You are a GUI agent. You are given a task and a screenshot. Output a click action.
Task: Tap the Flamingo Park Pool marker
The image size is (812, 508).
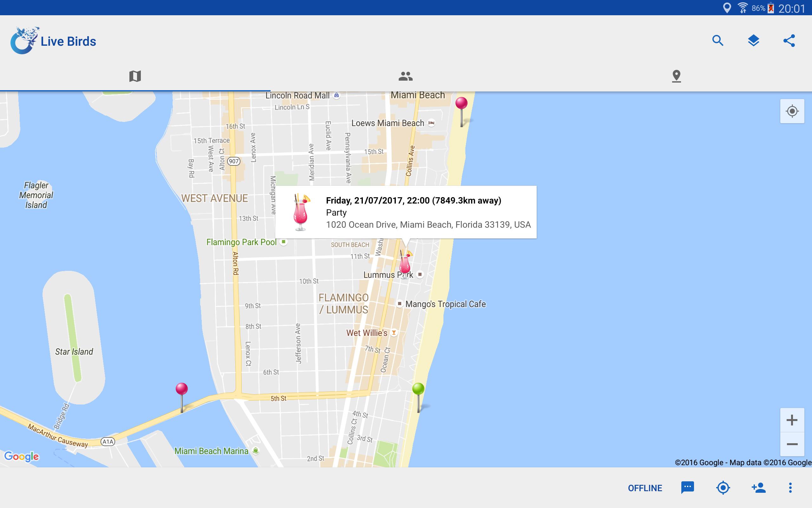point(284,242)
